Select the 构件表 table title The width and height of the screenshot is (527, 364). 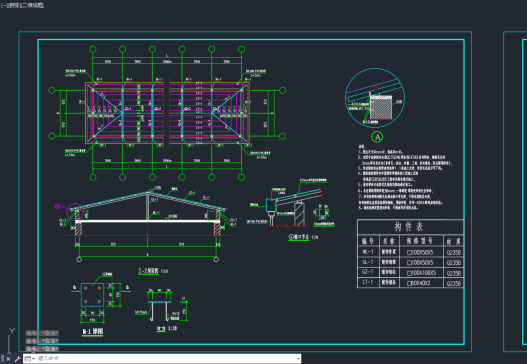coord(408,227)
